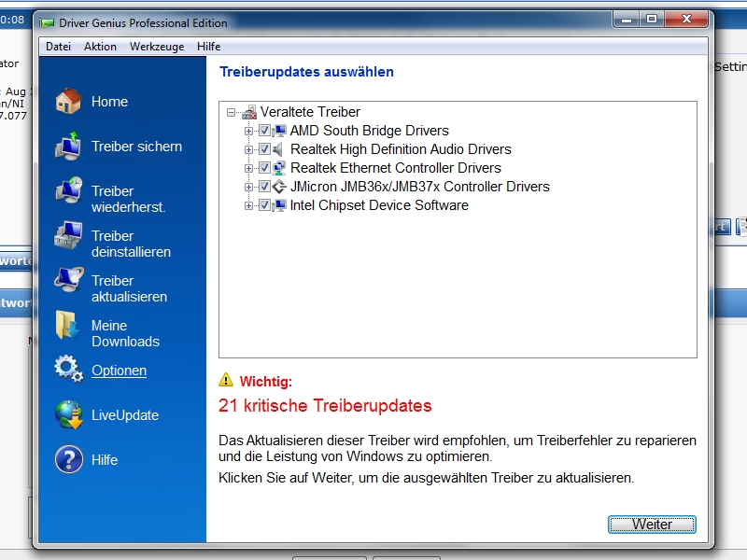Click the Driver Genius title bar app icon
The image size is (747, 560).
pyautogui.click(x=47, y=23)
